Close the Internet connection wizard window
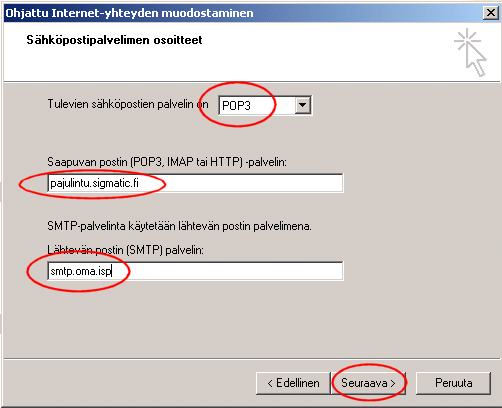 [x=491, y=13]
